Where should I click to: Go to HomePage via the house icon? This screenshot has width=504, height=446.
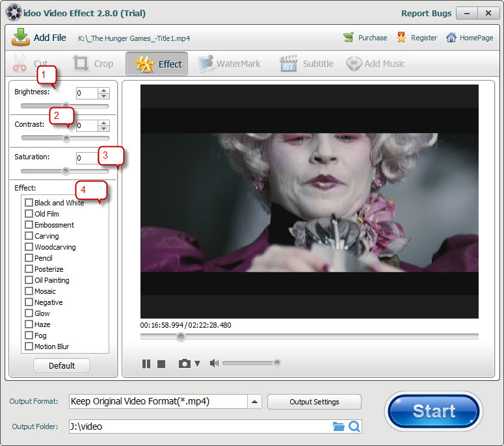[x=451, y=38]
